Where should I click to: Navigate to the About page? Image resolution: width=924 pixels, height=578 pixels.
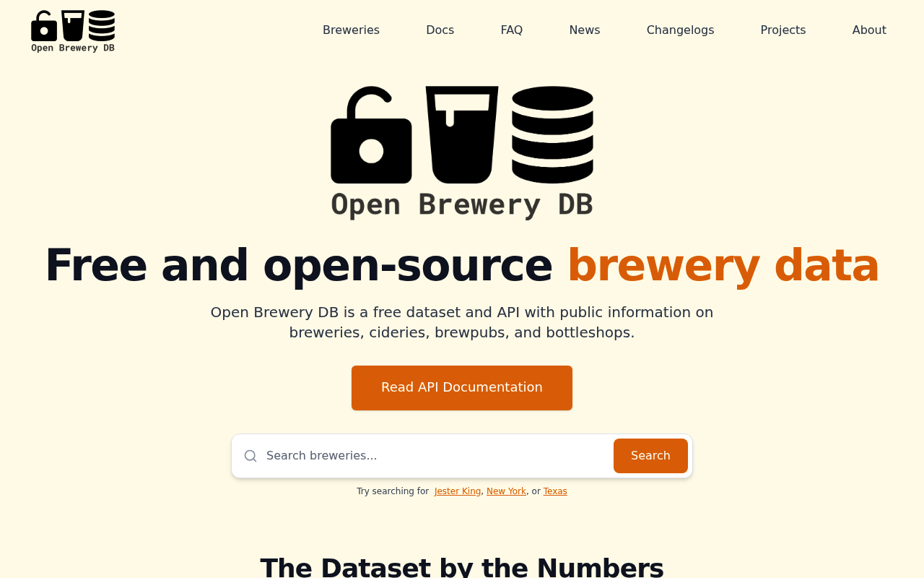(869, 30)
